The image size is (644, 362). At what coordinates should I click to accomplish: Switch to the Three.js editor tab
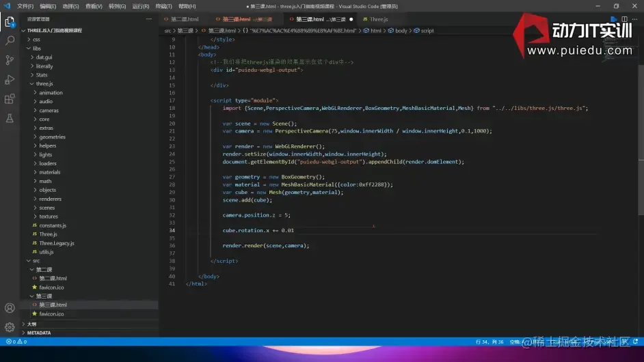pyautogui.click(x=378, y=19)
